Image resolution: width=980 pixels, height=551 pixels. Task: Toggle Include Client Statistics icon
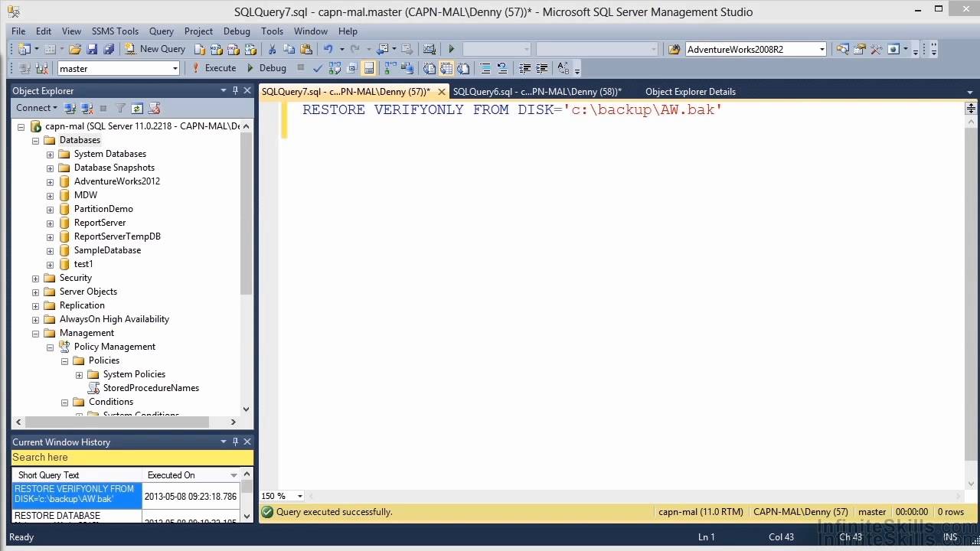click(x=406, y=68)
